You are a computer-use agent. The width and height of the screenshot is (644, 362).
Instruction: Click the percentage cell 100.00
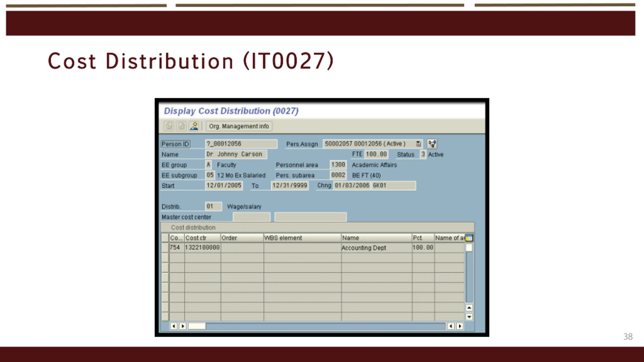point(423,248)
